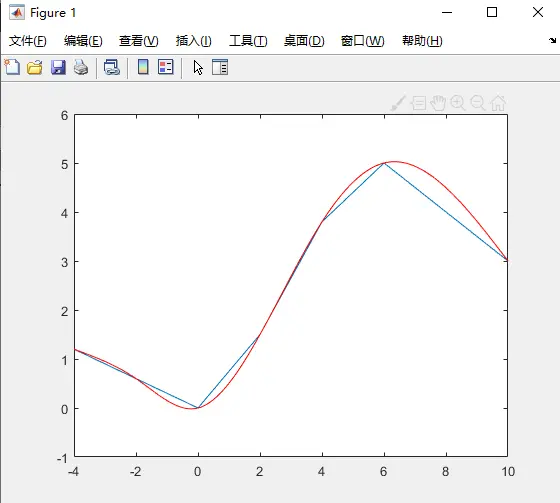
Task: Save the figure with floppy disk icon
Action: click(58, 67)
